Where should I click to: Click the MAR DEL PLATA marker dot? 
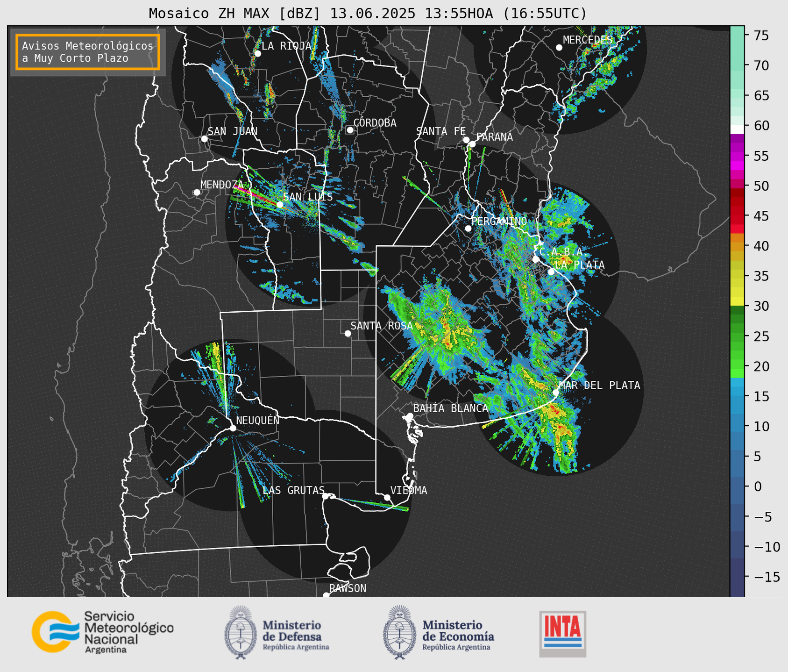coord(556,393)
